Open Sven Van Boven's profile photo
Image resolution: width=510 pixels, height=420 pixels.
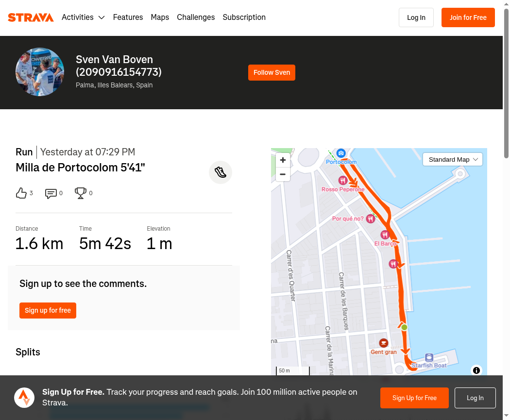(40, 72)
